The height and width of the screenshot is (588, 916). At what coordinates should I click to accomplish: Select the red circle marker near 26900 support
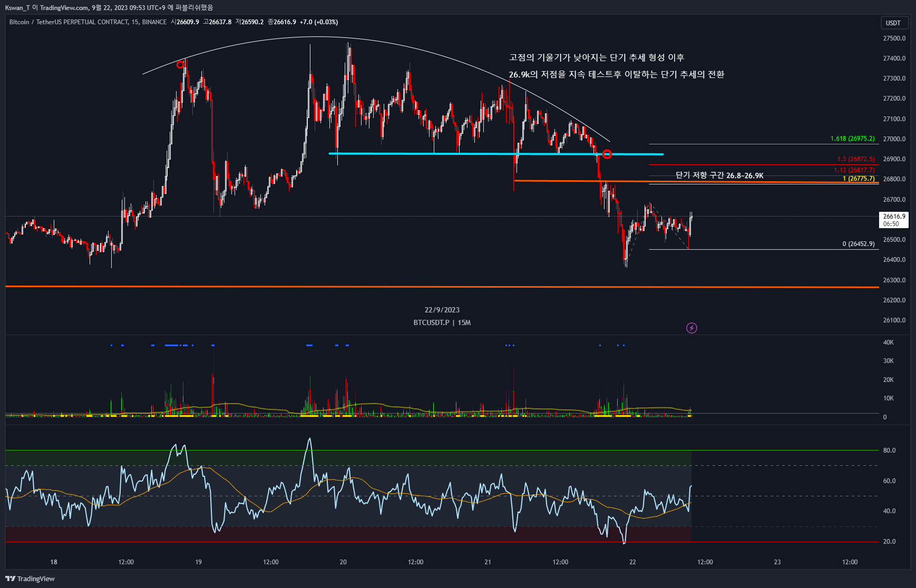pos(607,154)
